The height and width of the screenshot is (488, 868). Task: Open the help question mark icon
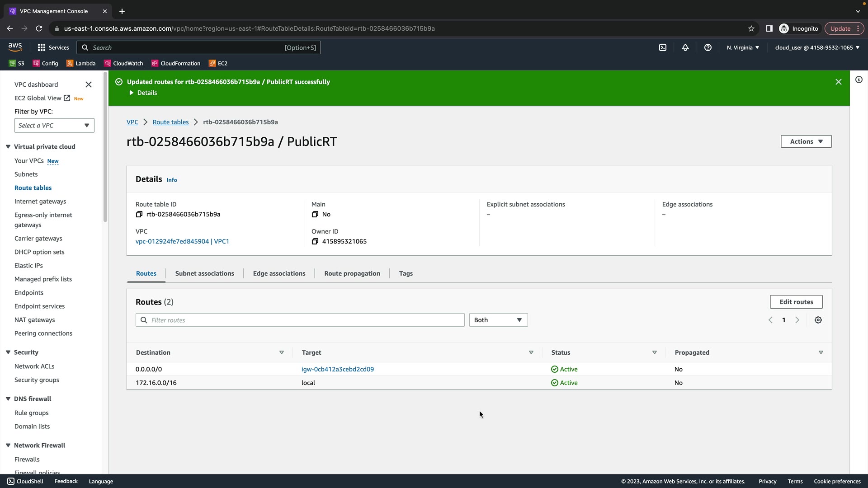[x=708, y=47]
